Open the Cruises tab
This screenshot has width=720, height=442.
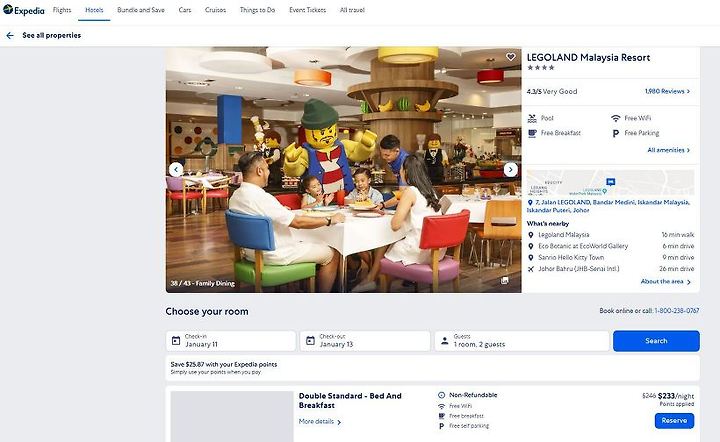click(215, 10)
